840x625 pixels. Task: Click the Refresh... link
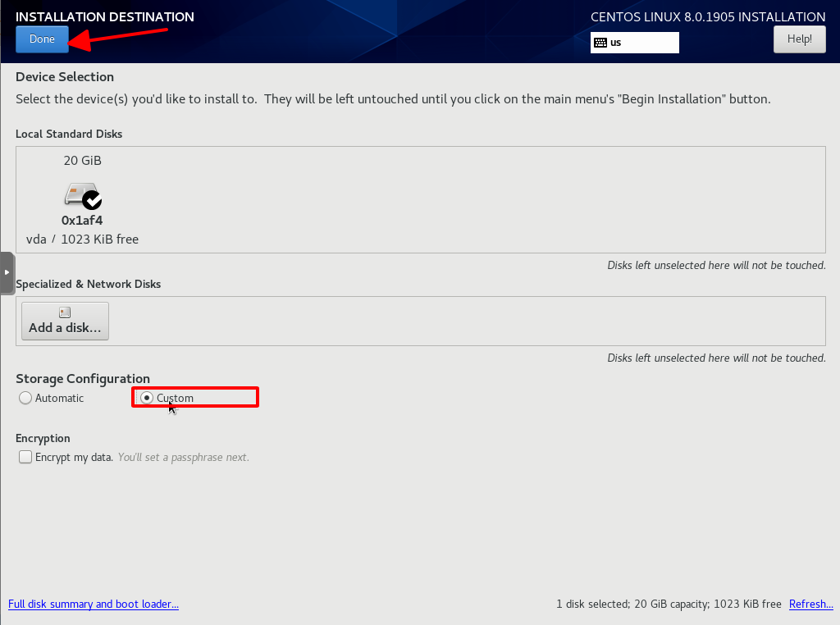pos(811,604)
